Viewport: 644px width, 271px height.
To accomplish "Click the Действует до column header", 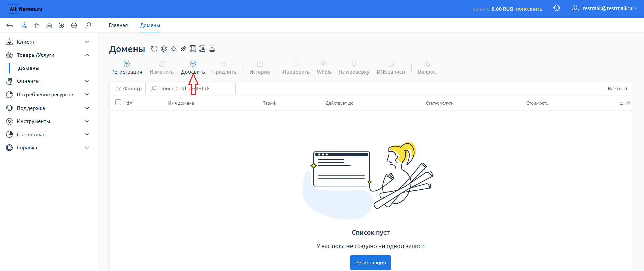I will coord(339,103).
